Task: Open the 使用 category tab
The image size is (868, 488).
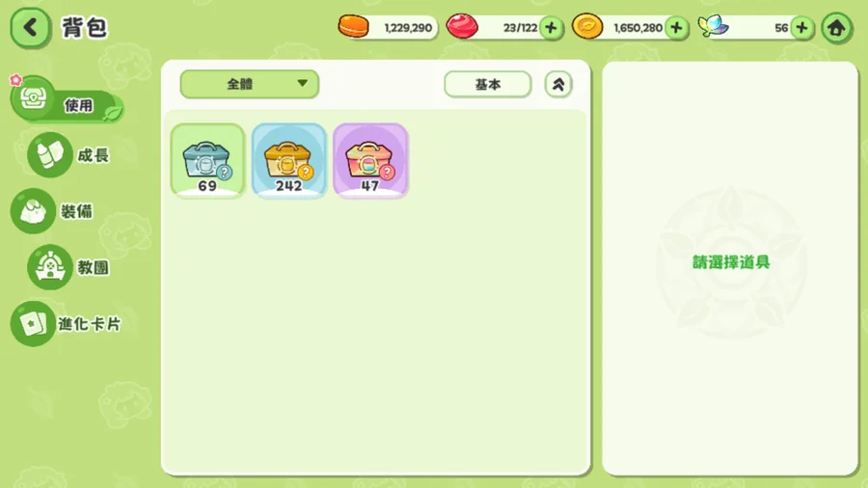Action: (x=67, y=100)
